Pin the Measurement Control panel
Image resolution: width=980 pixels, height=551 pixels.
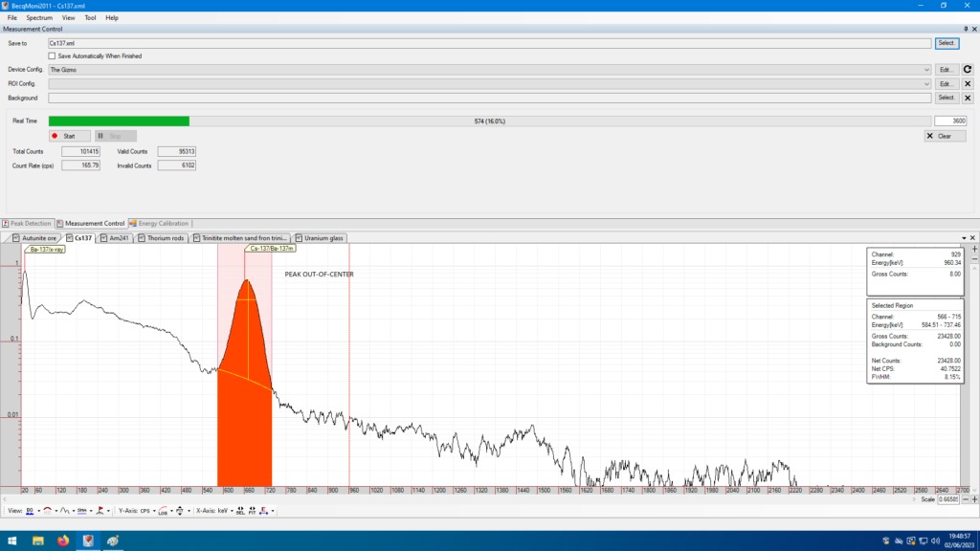coord(966,29)
